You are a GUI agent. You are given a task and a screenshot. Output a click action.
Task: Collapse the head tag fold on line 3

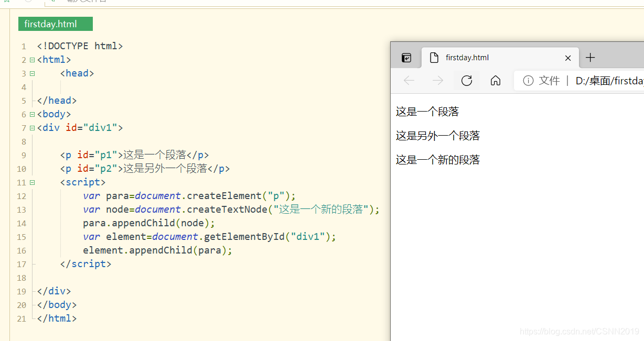(x=32, y=73)
